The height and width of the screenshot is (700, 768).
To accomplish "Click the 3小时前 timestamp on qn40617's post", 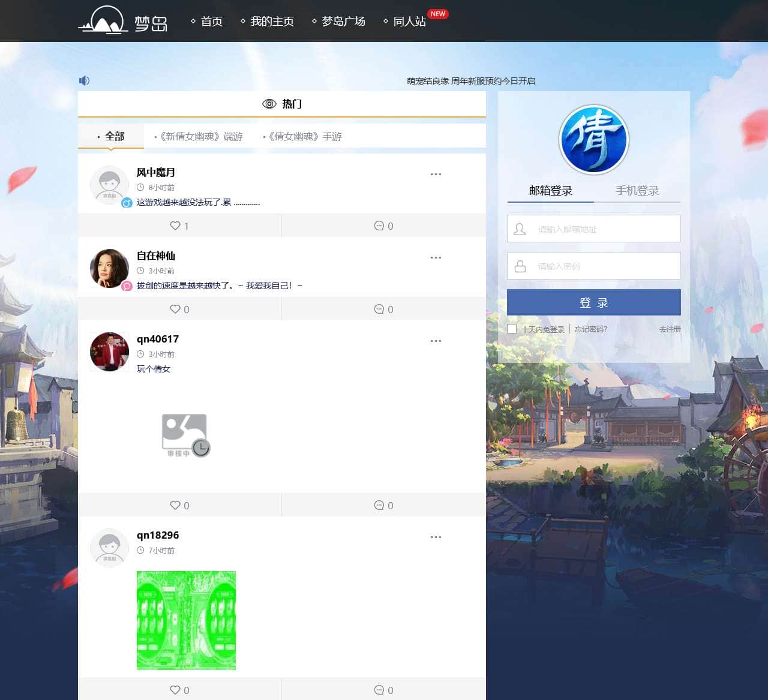I will click(161, 354).
